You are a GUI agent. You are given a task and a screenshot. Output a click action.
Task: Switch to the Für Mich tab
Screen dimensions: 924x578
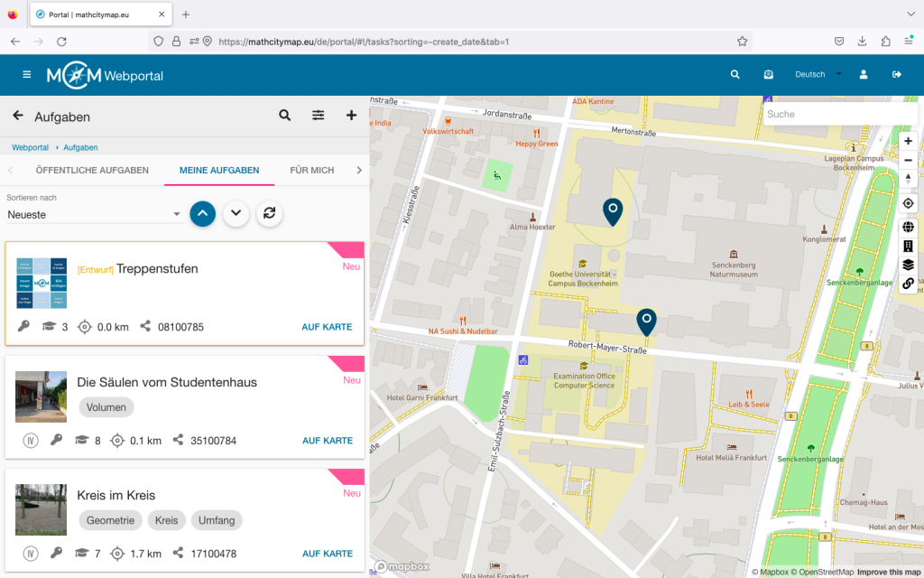coord(312,170)
